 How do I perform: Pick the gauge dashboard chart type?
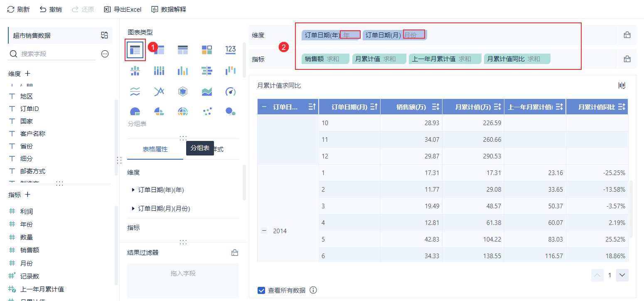pos(231,91)
